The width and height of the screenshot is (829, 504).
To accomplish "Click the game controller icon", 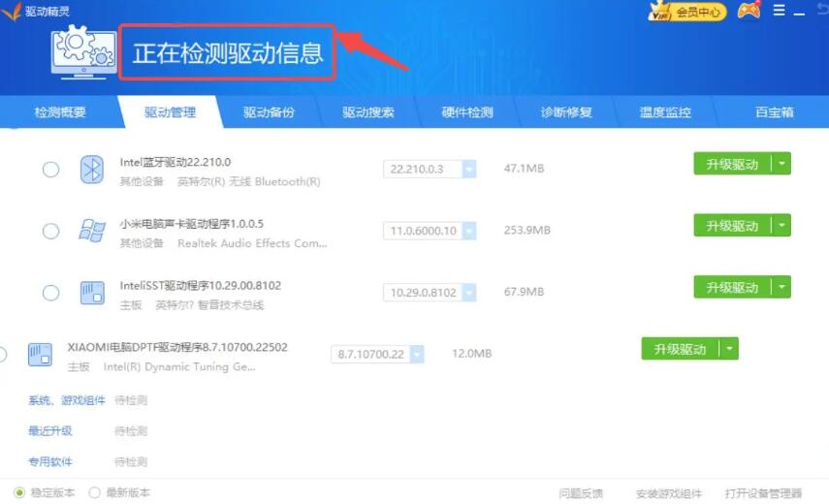I will (x=749, y=10).
